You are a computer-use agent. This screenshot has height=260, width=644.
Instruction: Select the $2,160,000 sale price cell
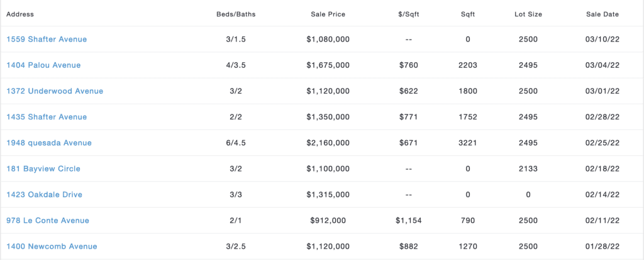pyautogui.click(x=328, y=143)
